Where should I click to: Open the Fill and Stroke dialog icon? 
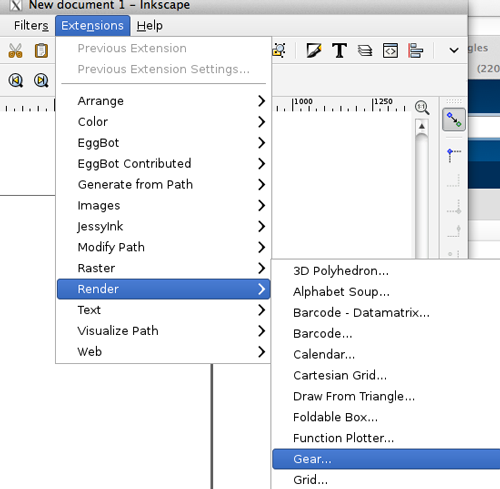(314, 51)
